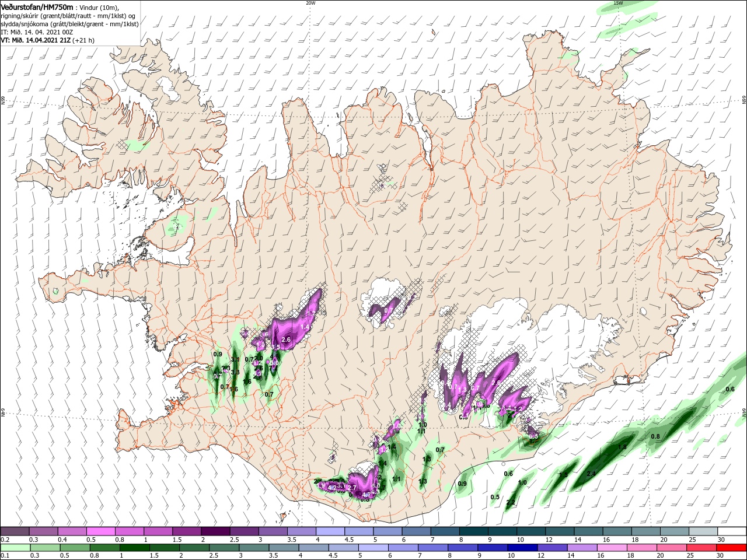
Task: Click the 'rigning/skúrir' legend description line
Action: point(68,16)
